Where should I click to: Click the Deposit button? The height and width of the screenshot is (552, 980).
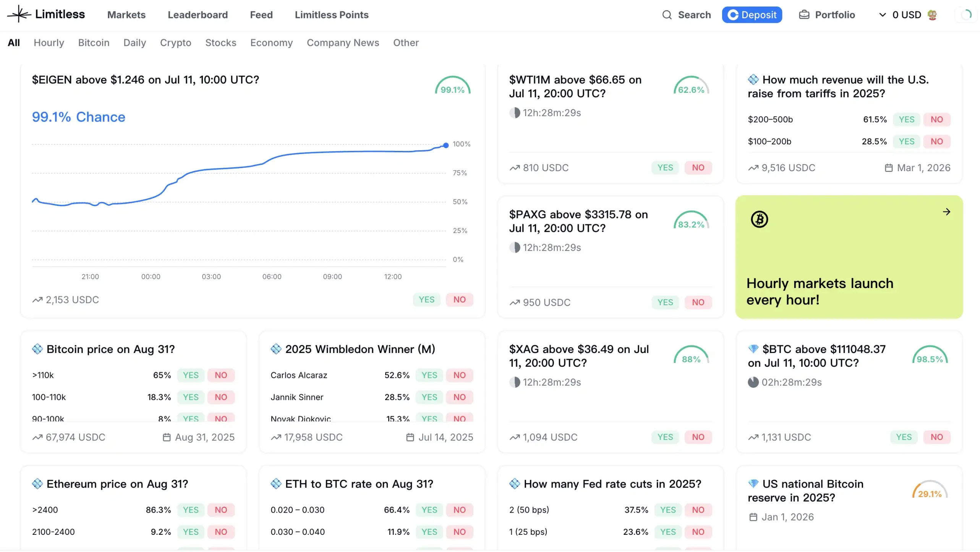pos(752,15)
